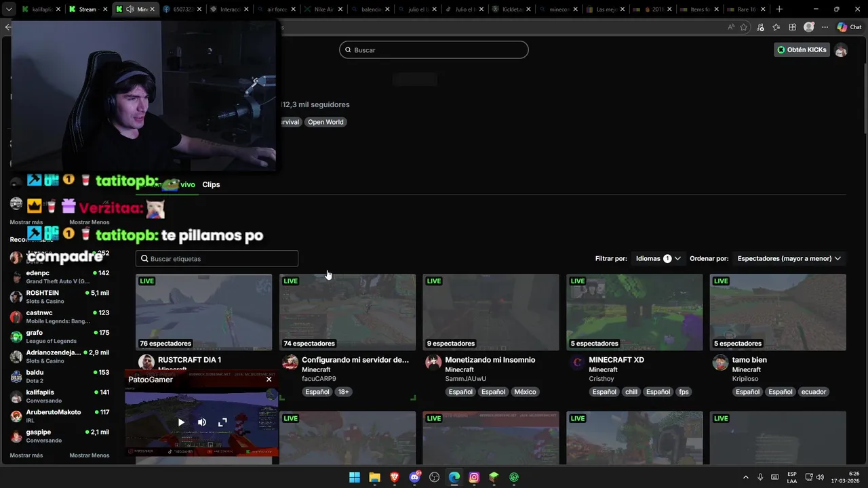Viewport: 868px width, 488px height.
Task: Switch to the Clips tab
Action: coord(211,184)
